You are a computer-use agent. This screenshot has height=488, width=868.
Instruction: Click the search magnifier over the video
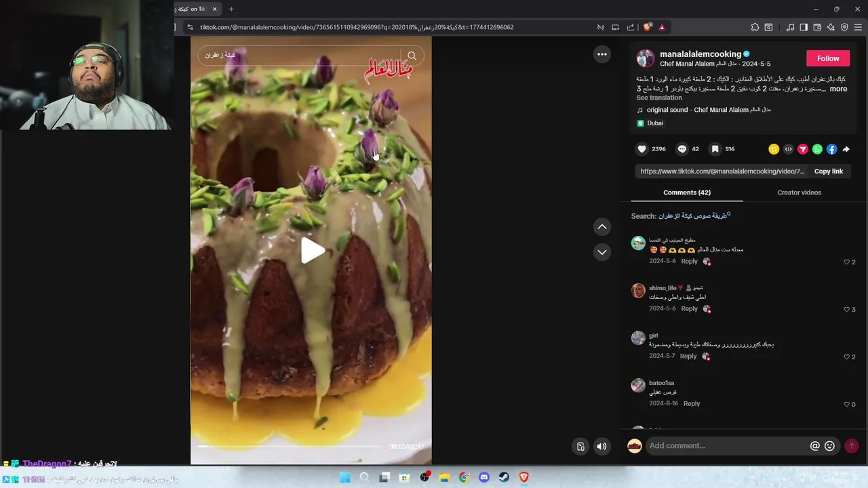click(x=412, y=55)
